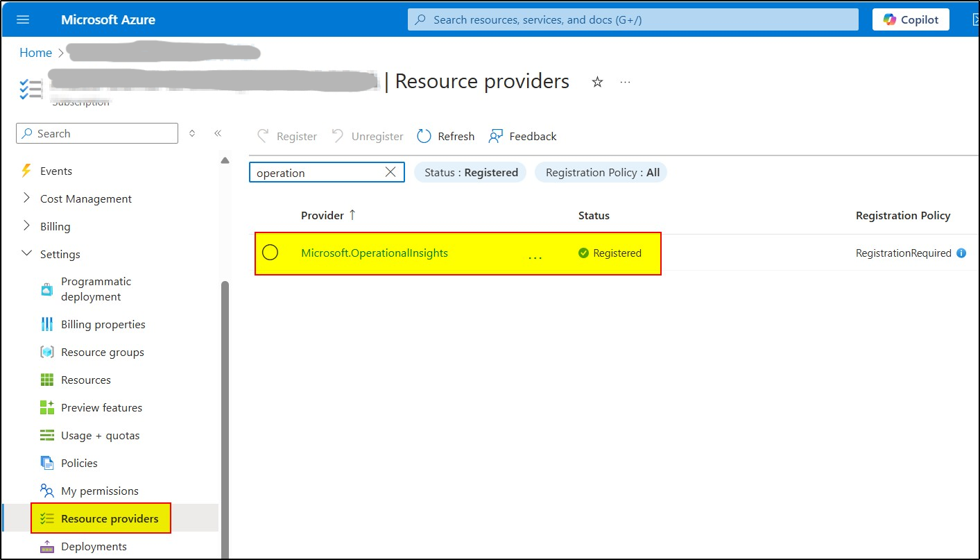This screenshot has width=980, height=560.
Task: Click the Programmatic deployment bag icon
Action: (46, 289)
